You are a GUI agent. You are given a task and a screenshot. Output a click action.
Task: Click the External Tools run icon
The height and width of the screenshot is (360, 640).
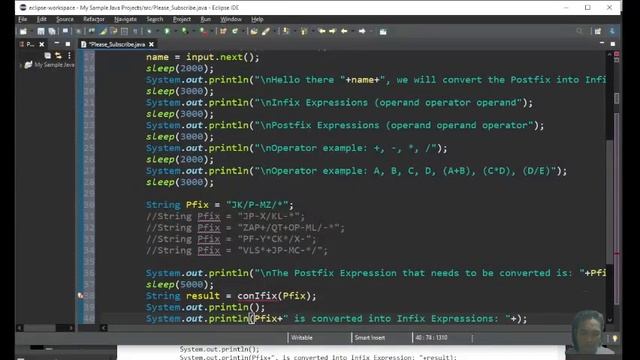tap(203, 31)
